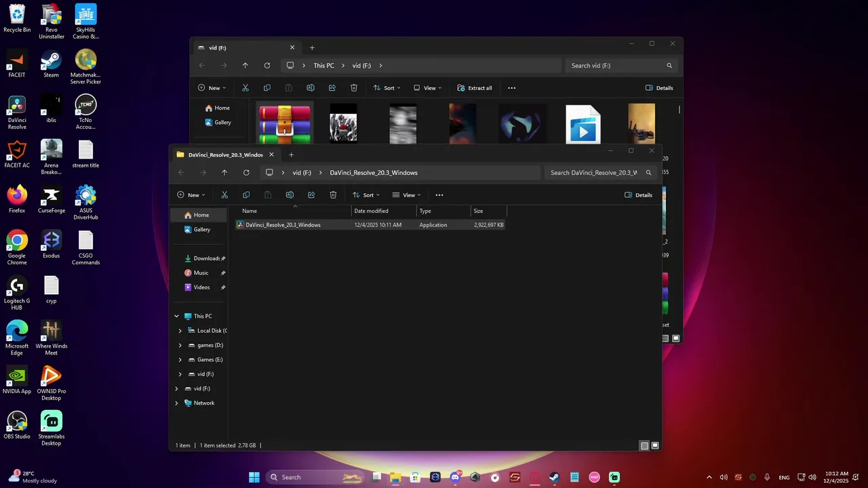The width and height of the screenshot is (868, 488).
Task: Go up one level from DaVinci_Resolve_20.3_Windows folder
Action: pos(224,173)
